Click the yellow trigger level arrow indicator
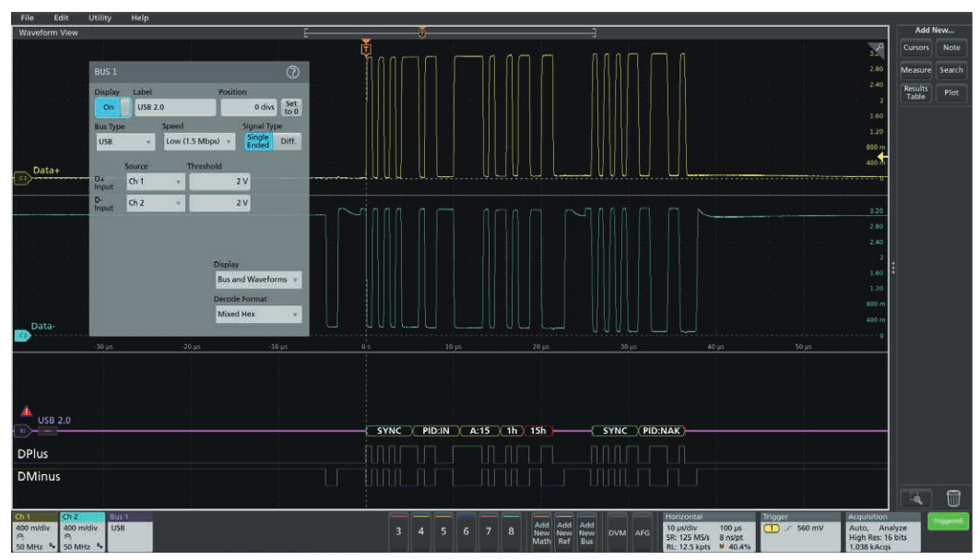This screenshot has width=980, height=560. click(881, 155)
